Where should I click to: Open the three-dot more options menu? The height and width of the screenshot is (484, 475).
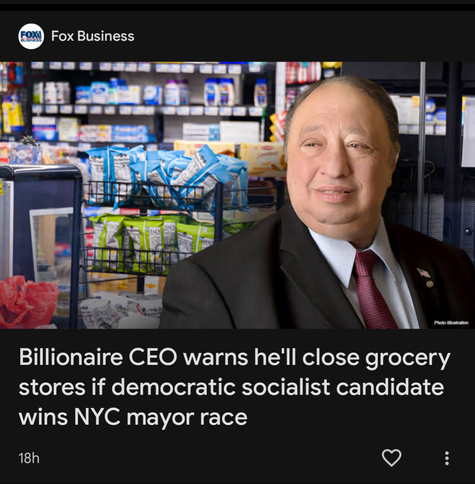click(x=447, y=458)
